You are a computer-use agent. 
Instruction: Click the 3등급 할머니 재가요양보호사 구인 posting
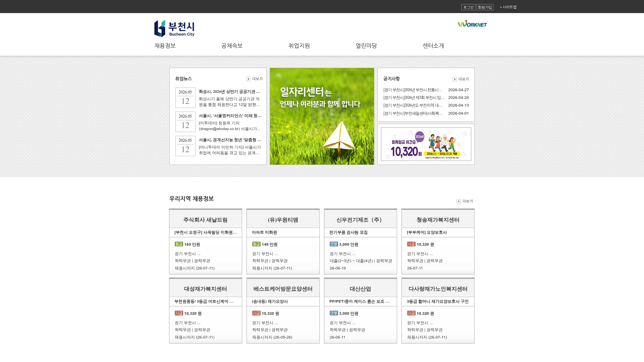pos(438,301)
